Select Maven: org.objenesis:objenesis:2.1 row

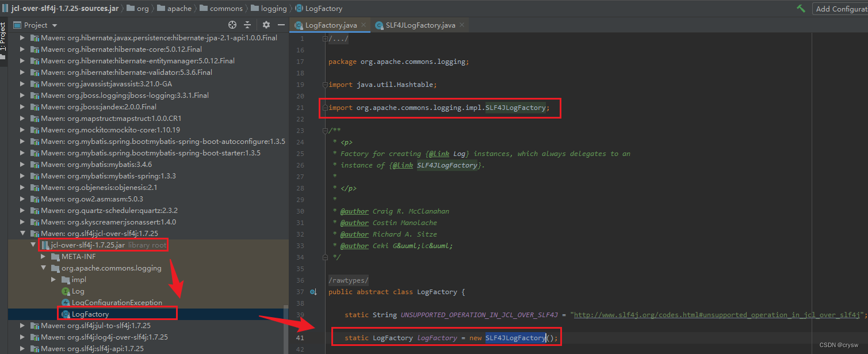click(x=148, y=187)
